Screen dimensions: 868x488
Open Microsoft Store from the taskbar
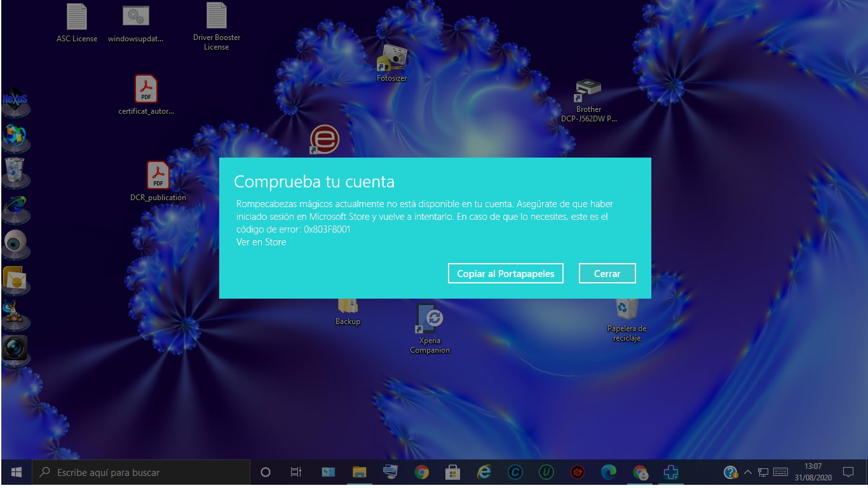point(452,472)
